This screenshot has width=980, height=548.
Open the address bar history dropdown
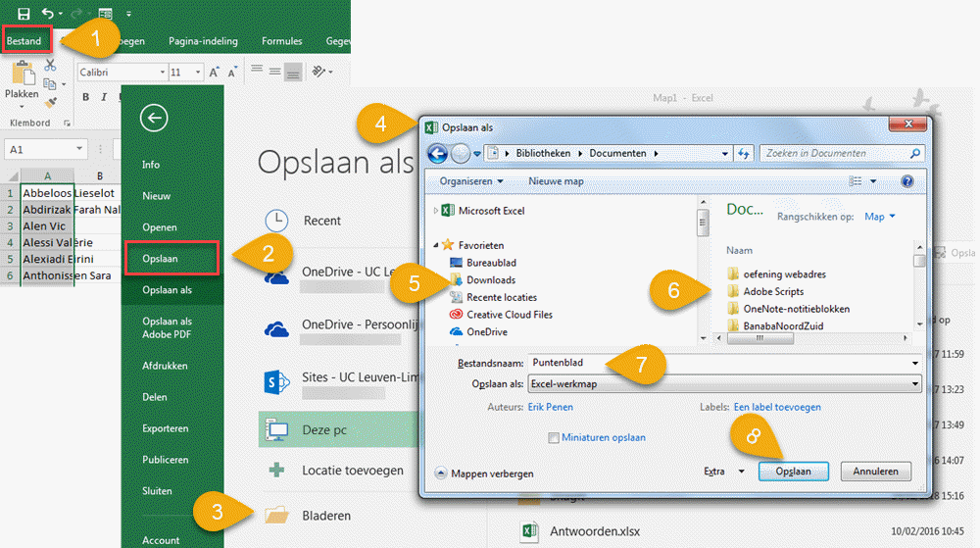pos(725,153)
